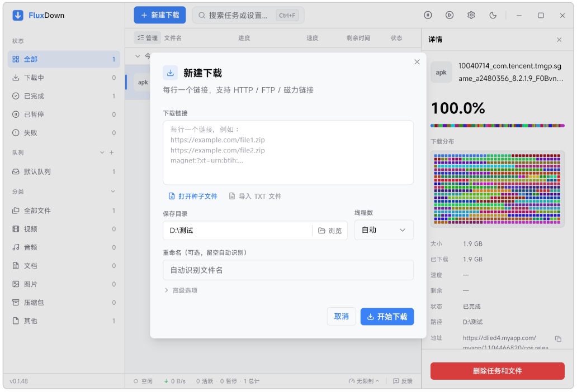
Task: Click the 100.0% progress value
Action: click(458, 108)
